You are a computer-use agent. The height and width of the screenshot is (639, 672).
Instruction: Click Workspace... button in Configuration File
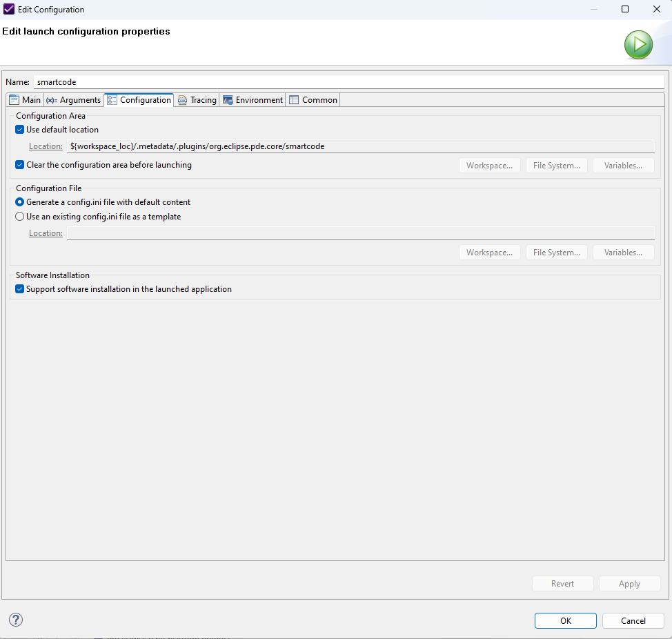click(x=489, y=253)
